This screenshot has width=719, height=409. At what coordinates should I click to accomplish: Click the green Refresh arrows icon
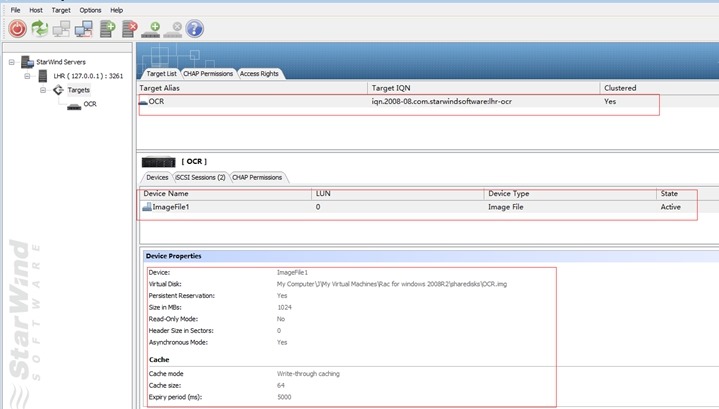pyautogui.click(x=40, y=28)
